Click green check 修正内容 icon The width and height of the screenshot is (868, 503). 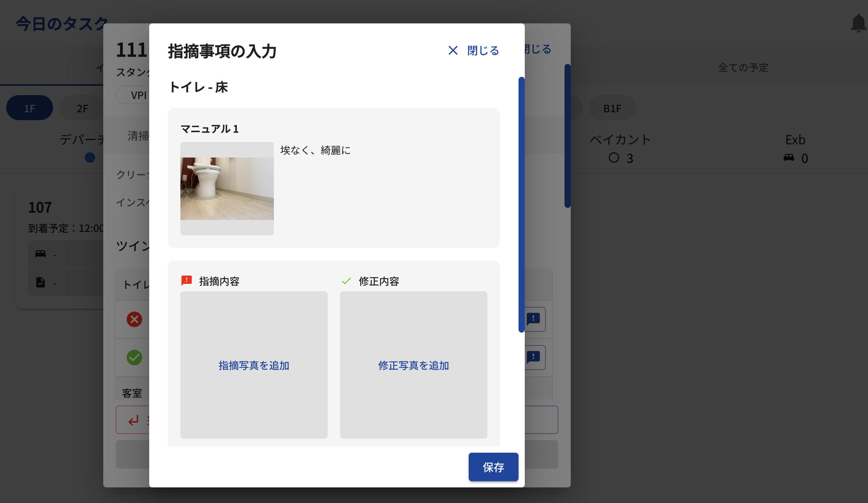346,281
